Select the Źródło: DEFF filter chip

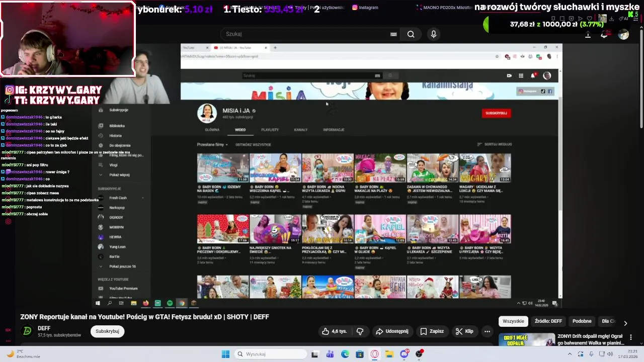(548, 321)
